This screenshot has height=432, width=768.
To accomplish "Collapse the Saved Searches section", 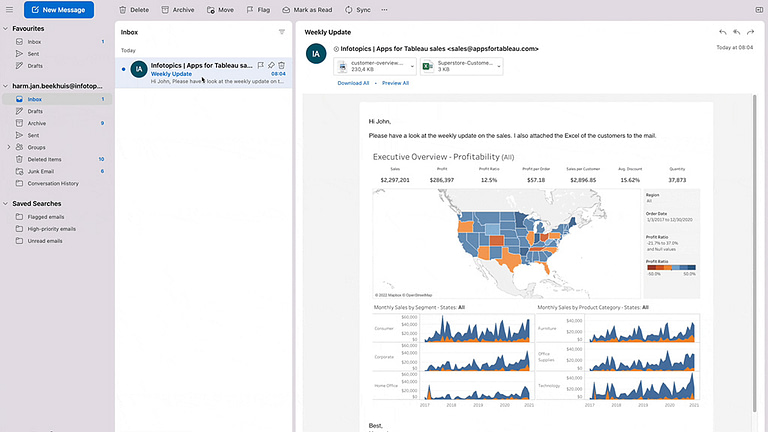I will (x=7, y=203).
